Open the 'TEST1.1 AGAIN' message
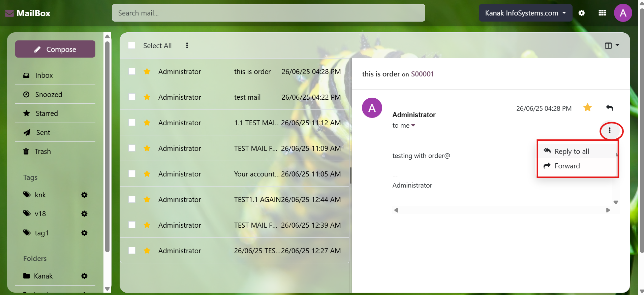644x295 pixels. 235,199
